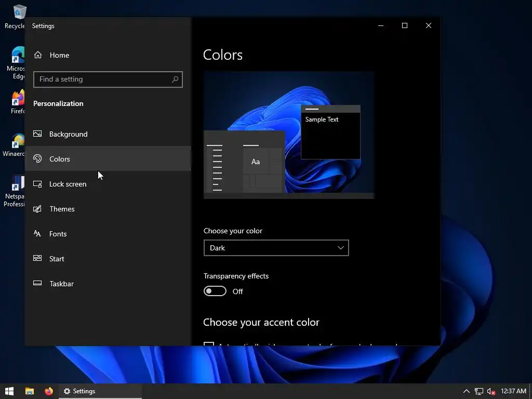Close the Settings window
This screenshot has width=532, height=399.
[x=429, y=26]
